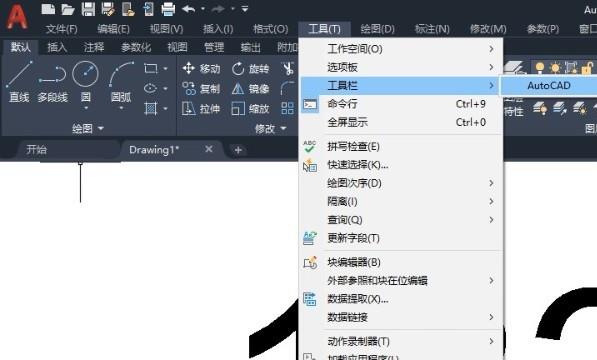Open the 视图(V) menu
This screenshot has width=597, height=360.
tap(166, 29)
